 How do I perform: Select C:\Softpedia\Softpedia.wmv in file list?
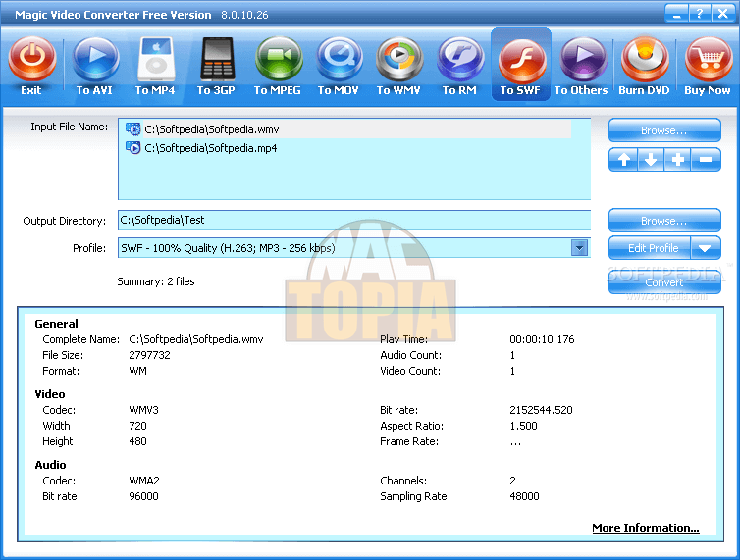pyautogui.click(x=211, y=129)
